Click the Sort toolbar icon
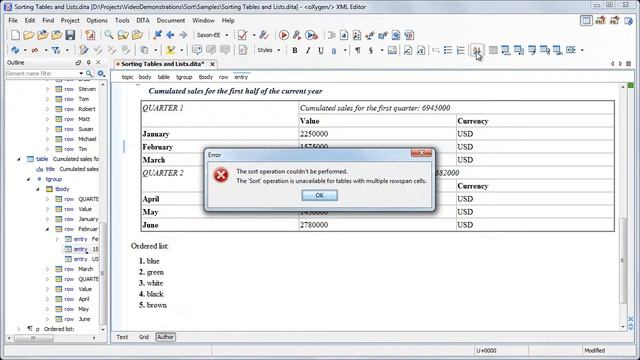 coord(476,50)
